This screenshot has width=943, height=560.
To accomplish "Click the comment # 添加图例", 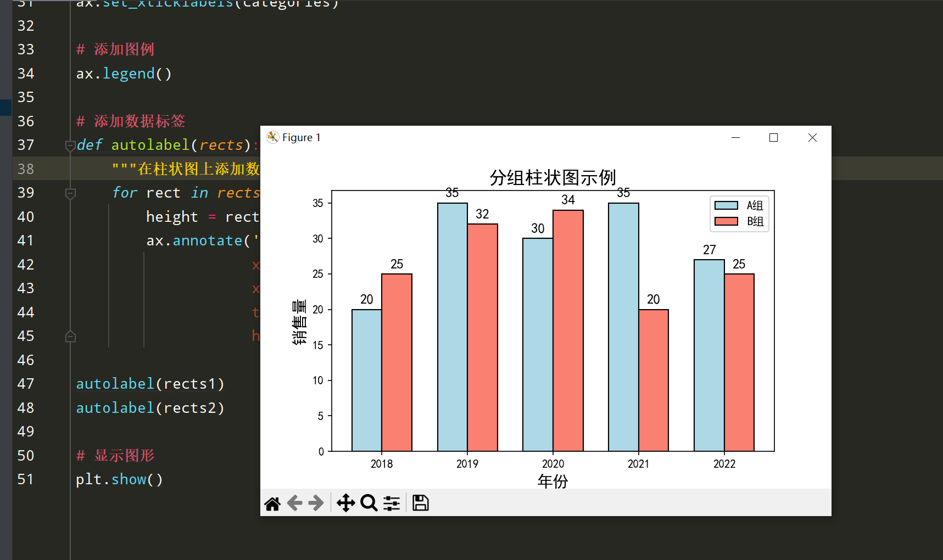I will [115, 49].
